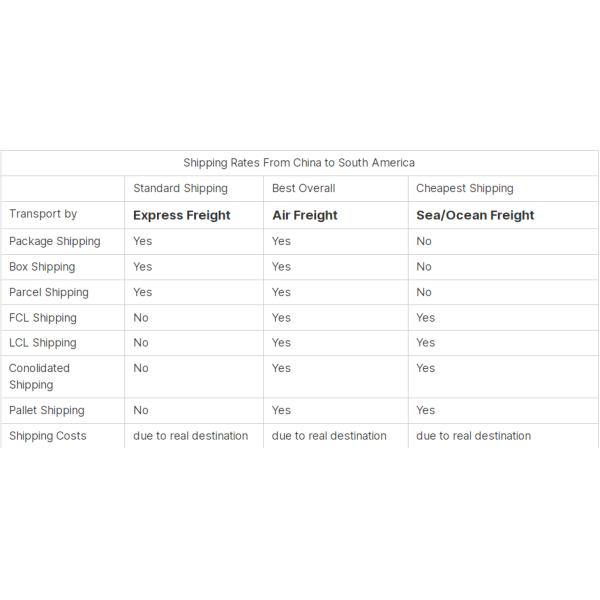600x600 pixels.
Task: Select the Shipping Costs row label
Action: 48,436
